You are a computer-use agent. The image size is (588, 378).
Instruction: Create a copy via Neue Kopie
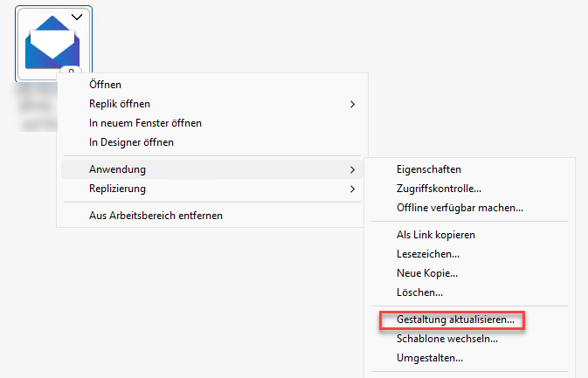tap(426, 273)
